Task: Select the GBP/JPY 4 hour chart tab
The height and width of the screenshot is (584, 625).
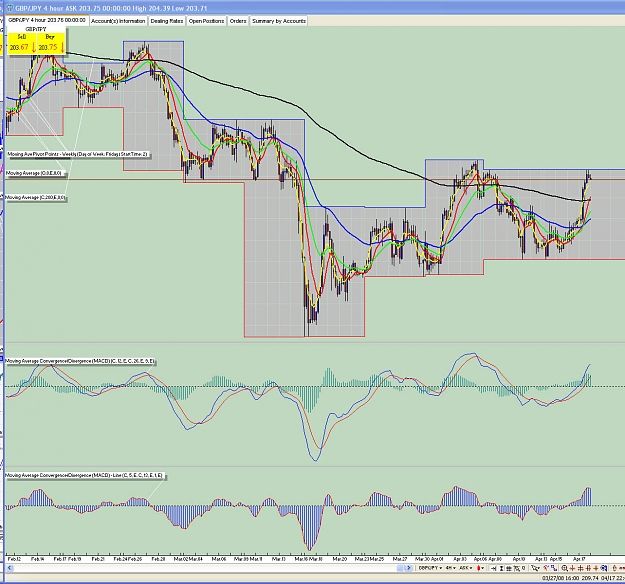Action: point(47,20)
